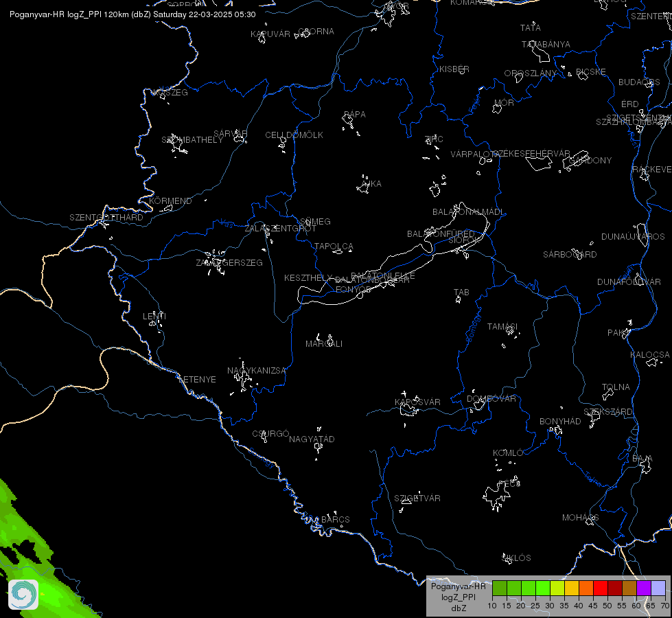Select the KAPOSVÁR city label

(x=417, y=402)
